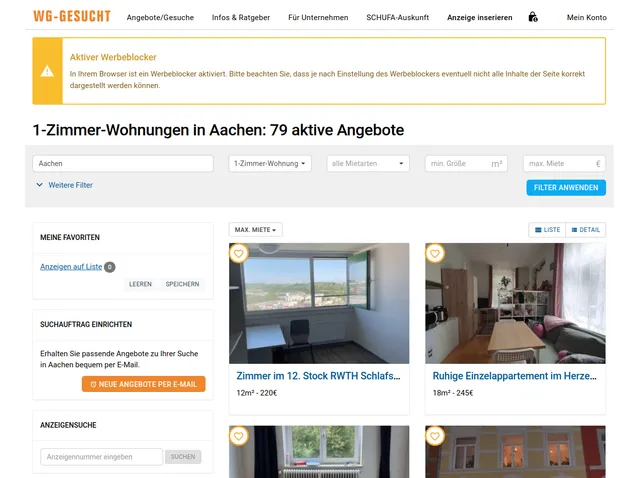Click NEUE ANGEBOTE PER E-MAIL button
The width and height of the screenshot is (640, 478).
tap(144, 384)
